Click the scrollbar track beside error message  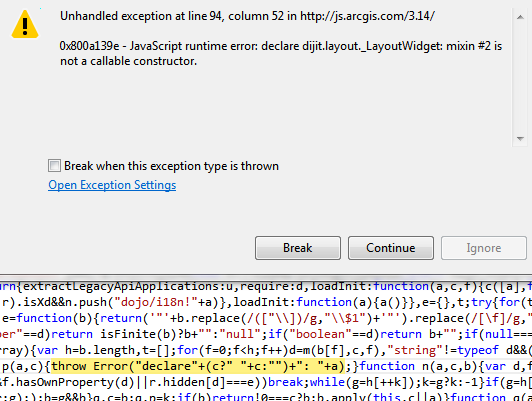point(520,78)
